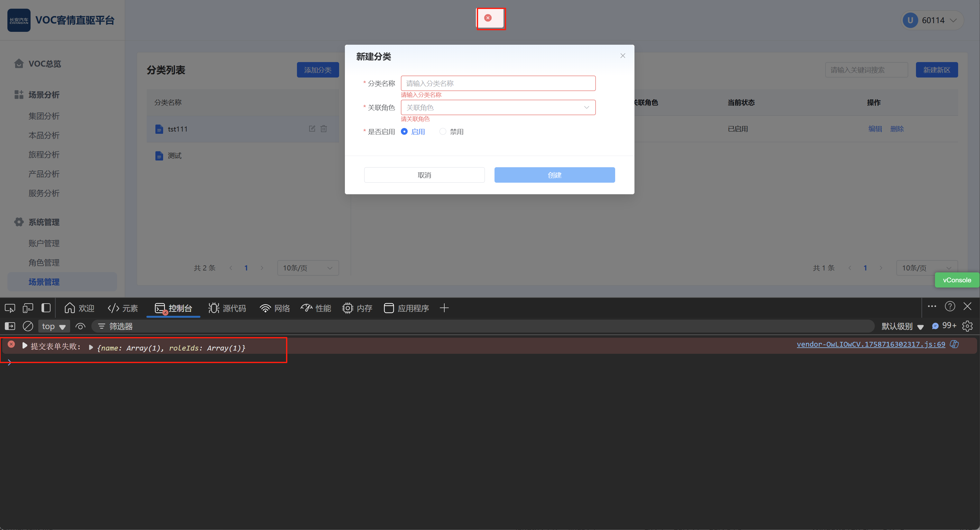Select the 禁用 radio button

pyautogui.click(x=442, y=132)
